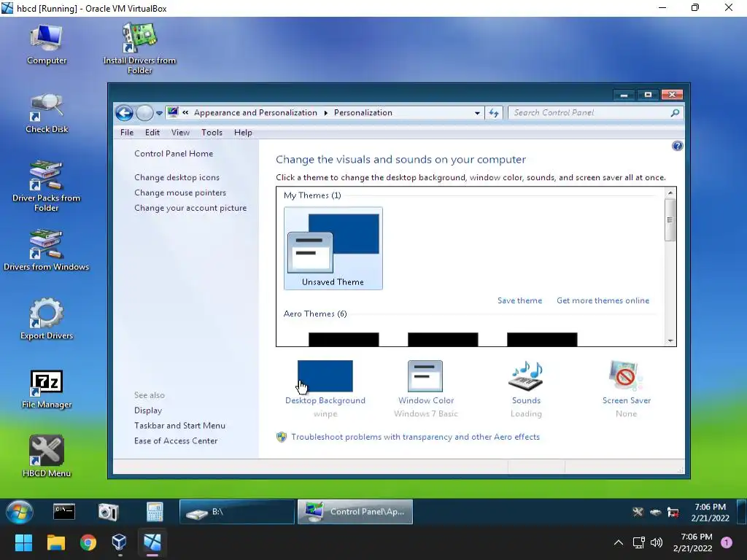Image resolution: width=747 pixels, height=560 pixels.
Task: Click the refresh button beside address bar
Action: coord(494,113)
